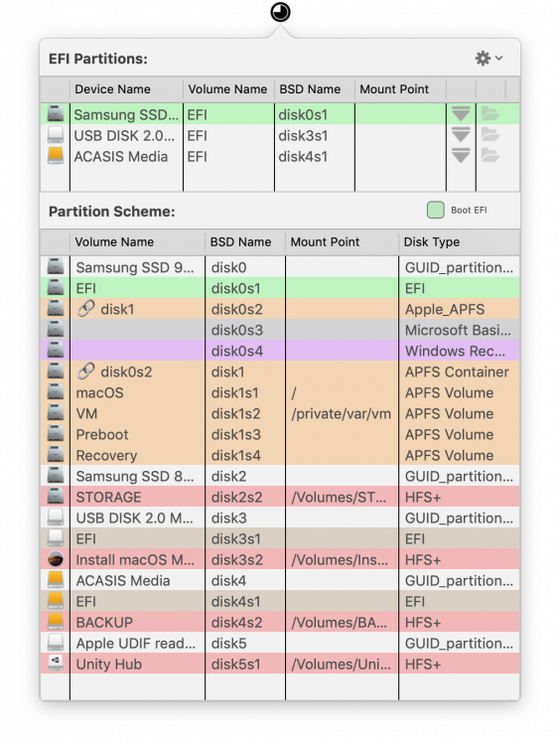Select the Samsung SSD drive icon in EFI Partitions

[x=56, y=114]
